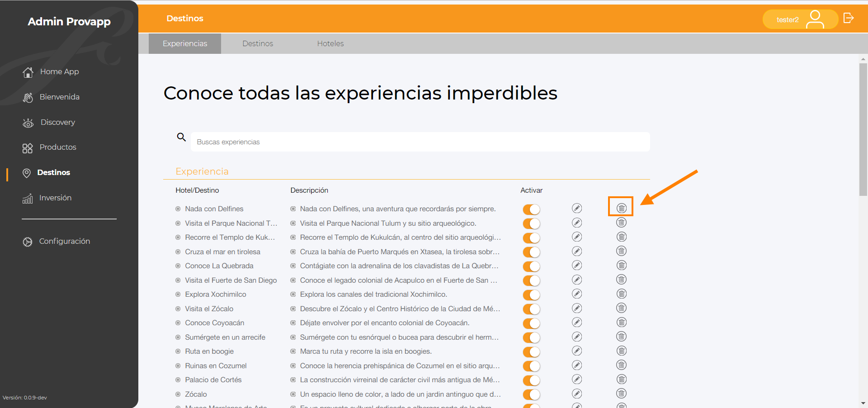Edit Ruinas en Cozumel experience
Image resolution: width=868 pixels, height=408 pixels.
tap(577, 365)
